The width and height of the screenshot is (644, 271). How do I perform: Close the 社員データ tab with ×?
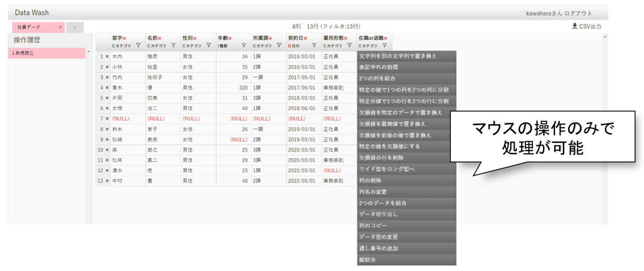click(60, 27)
